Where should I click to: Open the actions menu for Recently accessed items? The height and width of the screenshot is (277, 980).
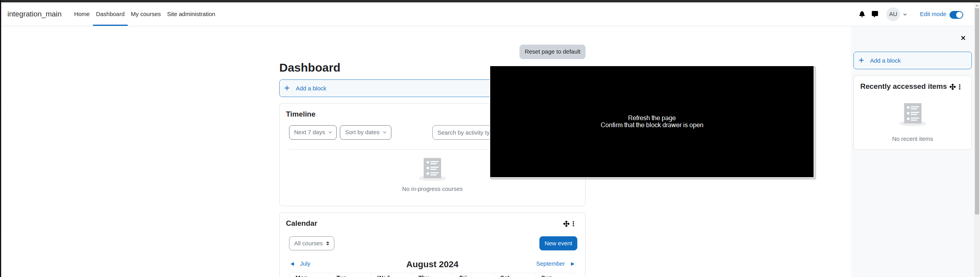click(x=960, y=87)
